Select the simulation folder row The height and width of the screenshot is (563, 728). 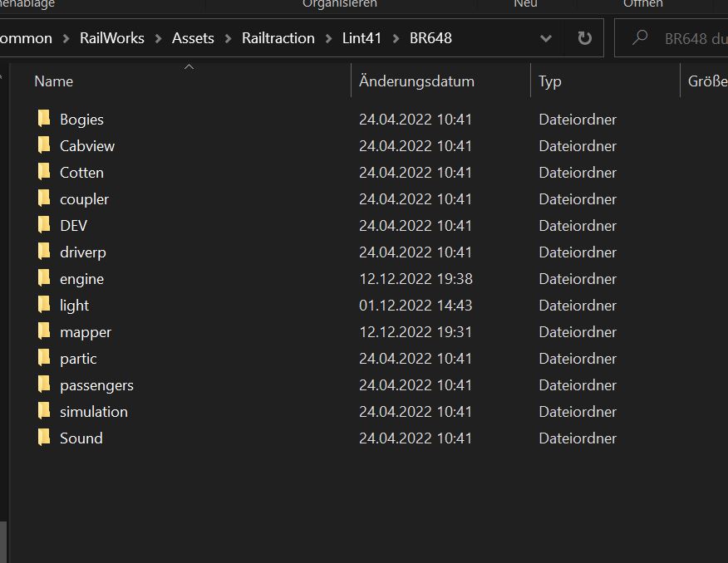pos(93,411)
